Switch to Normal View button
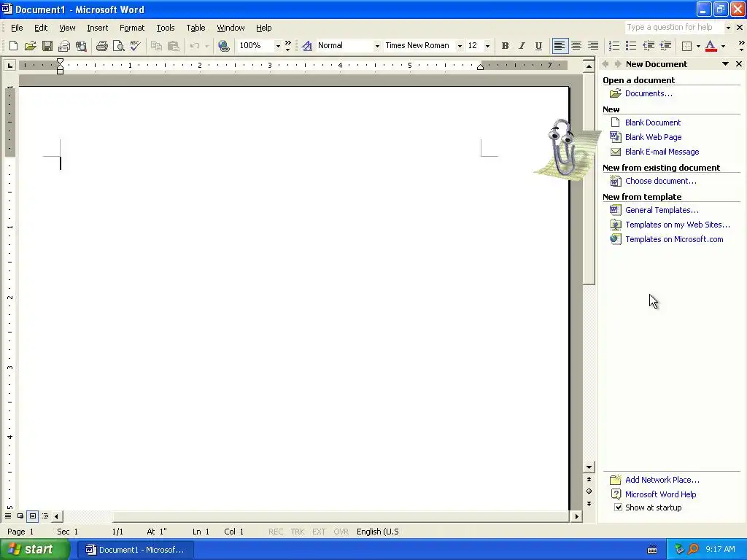 (8, 516)
